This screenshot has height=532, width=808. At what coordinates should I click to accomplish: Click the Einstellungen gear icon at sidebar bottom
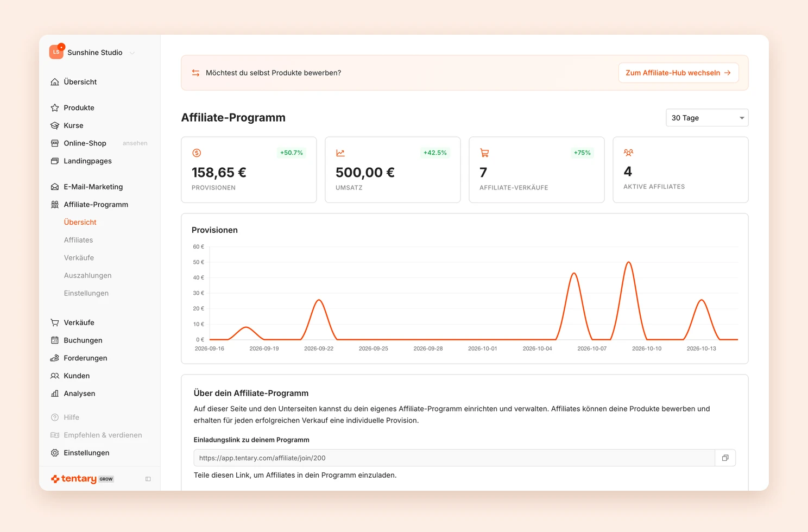click(55, 453)
